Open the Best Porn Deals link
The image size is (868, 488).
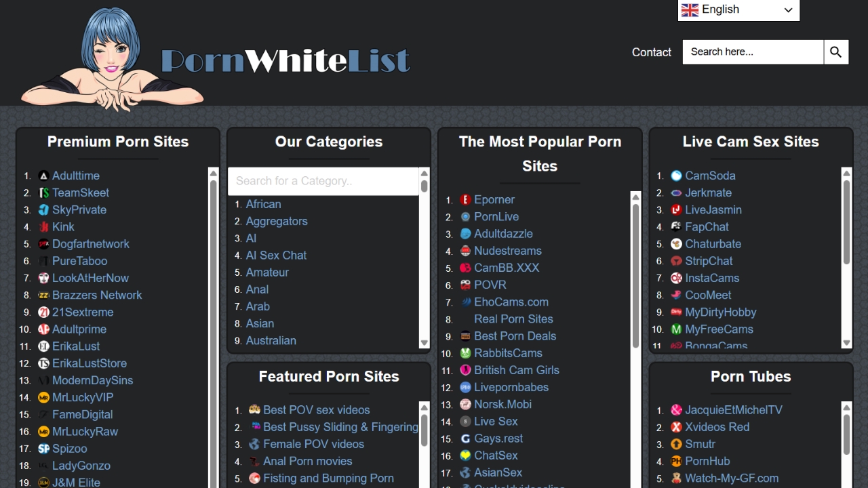pyautogui.click(x=515, y=336)
